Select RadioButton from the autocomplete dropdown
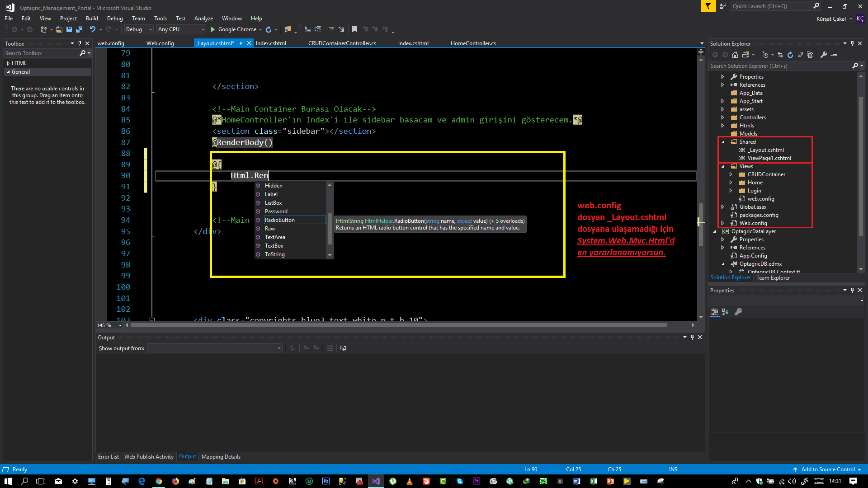 (280, 220)
